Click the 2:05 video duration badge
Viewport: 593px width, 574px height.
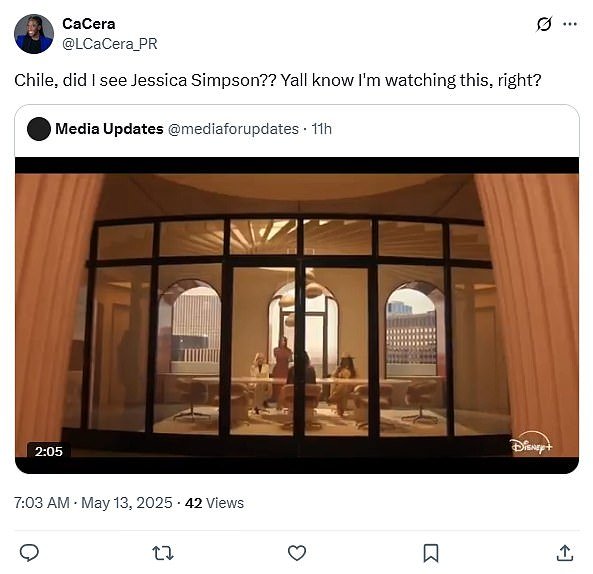(48, 451)
